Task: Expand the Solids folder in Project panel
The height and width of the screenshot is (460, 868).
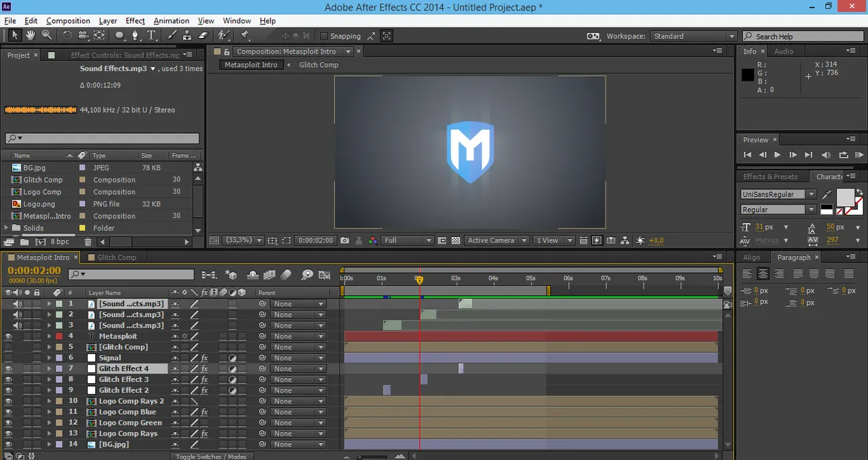Action: coord(7,228)
